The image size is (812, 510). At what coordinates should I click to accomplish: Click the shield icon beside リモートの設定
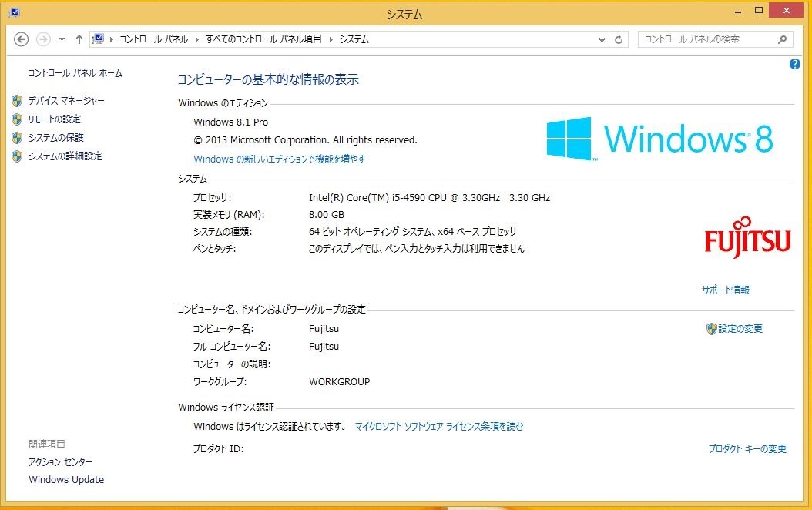tap(17, 119)
